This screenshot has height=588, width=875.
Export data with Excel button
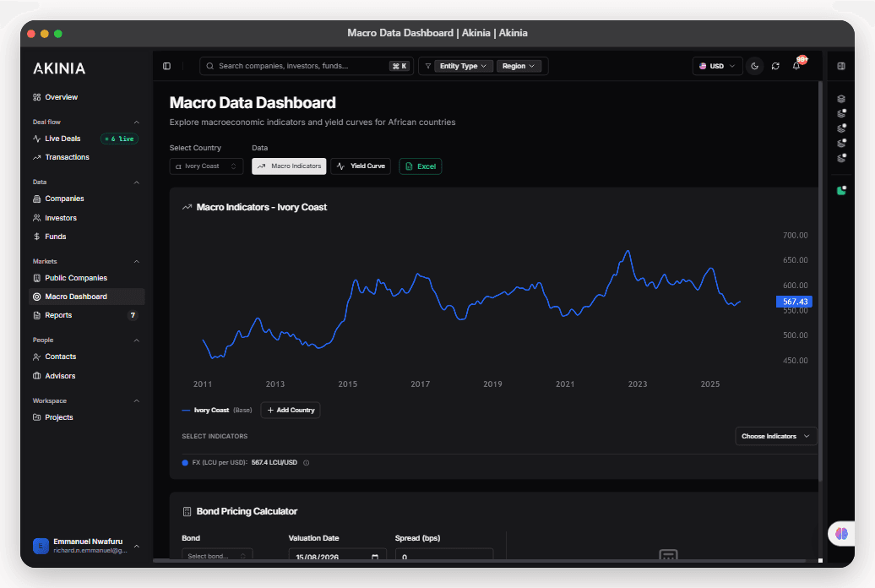click(x=421, y=166)
